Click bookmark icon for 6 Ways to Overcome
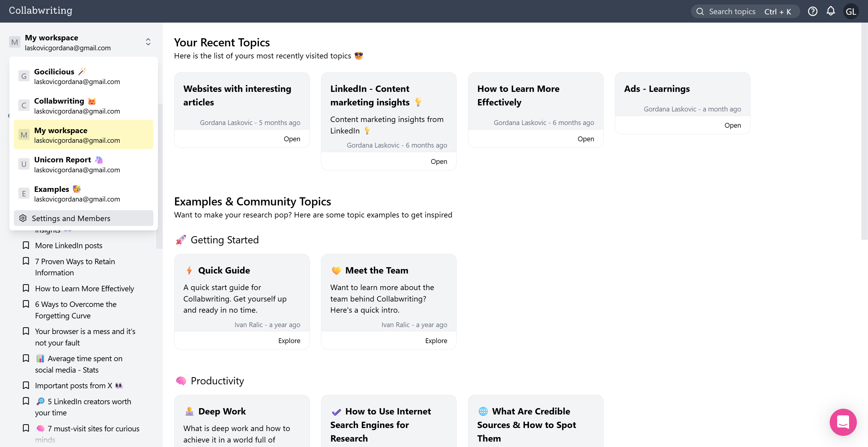The image size is (868, 447). tap(26, 304)
